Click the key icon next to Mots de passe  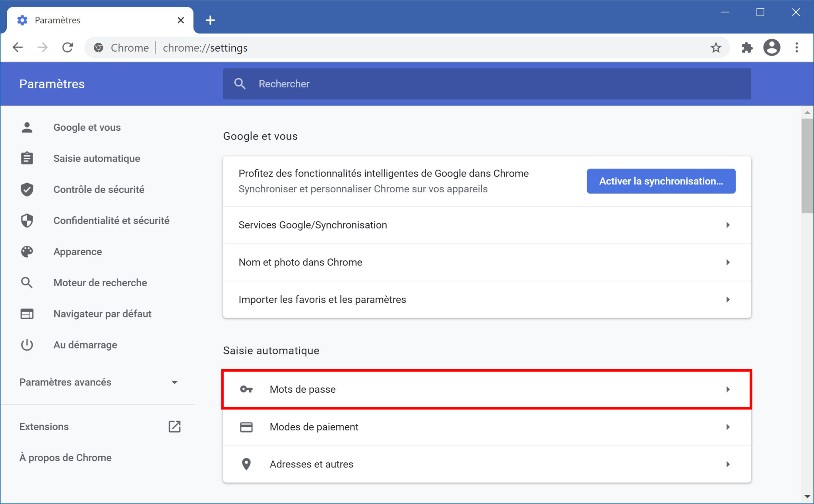coord(246,389)
